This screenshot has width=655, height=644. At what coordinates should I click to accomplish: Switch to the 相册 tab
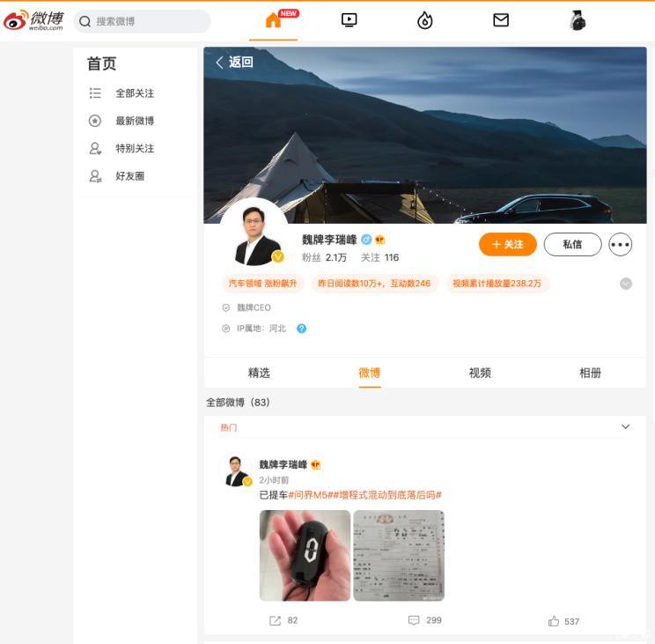pos(590,373)
